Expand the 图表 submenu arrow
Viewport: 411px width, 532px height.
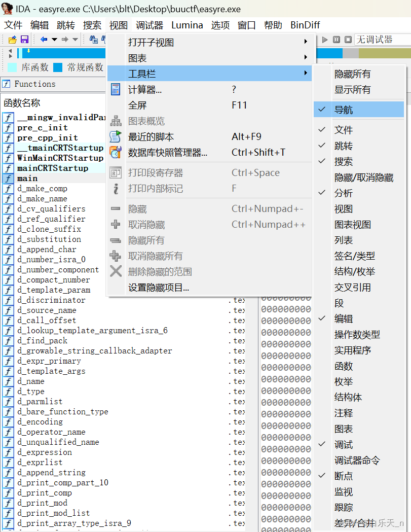click(x=306, y=58)
